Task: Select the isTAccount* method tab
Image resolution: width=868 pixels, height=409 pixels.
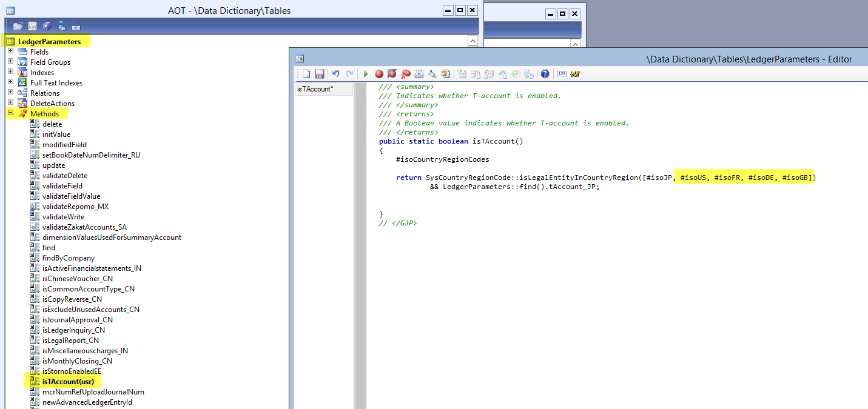Action: click(x=314, y=89)
